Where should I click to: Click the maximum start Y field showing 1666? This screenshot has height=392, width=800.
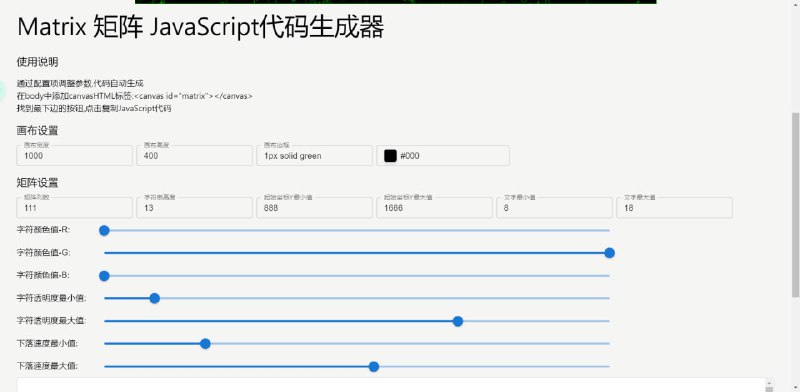tap(434, 208)
